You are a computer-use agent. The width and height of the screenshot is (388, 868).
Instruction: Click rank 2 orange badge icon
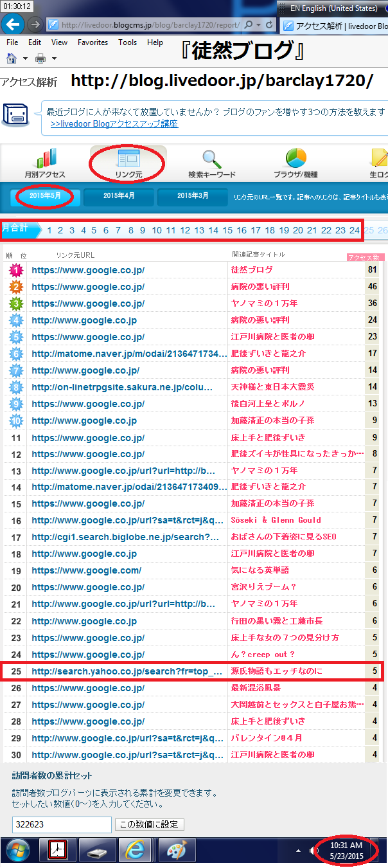click(16, 286)
